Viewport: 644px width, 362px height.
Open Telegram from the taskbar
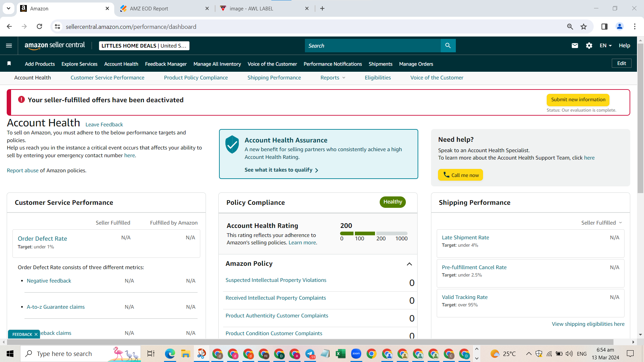pyautogui.click(x=310, y=354)
